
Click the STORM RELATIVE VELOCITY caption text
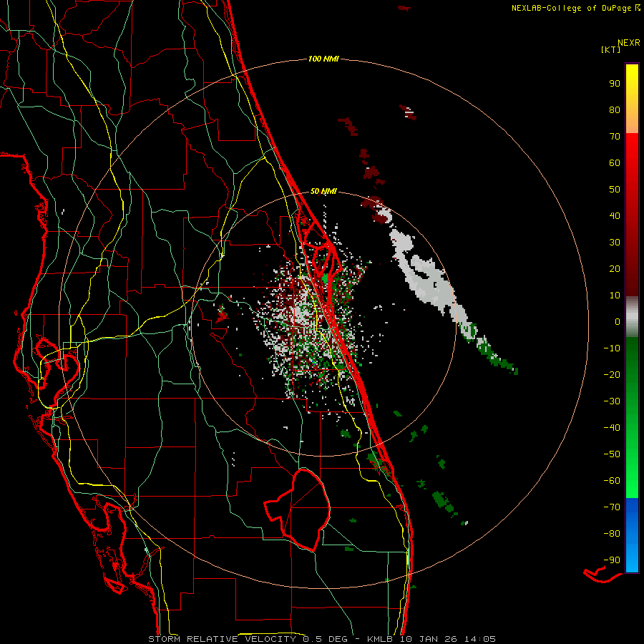pos(222,639)
